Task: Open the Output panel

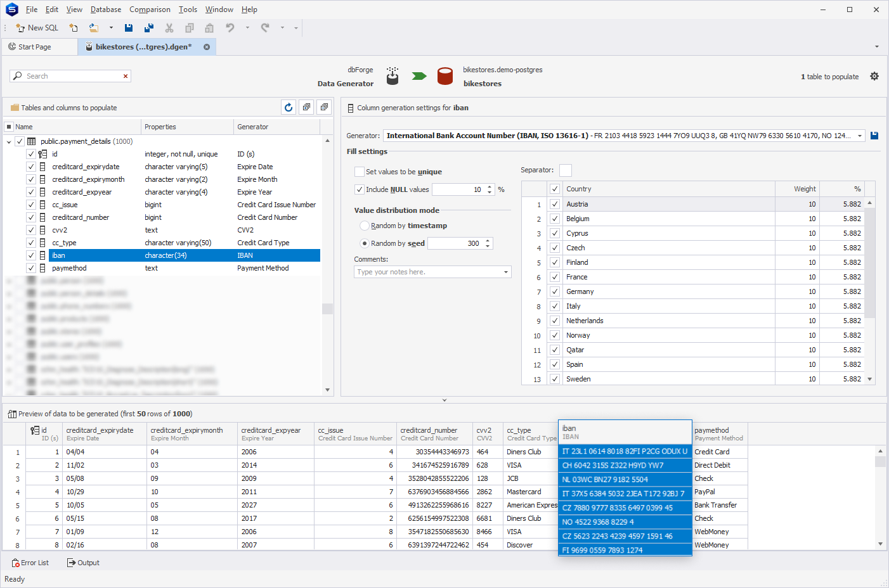Action: click(x=83, y=563)
